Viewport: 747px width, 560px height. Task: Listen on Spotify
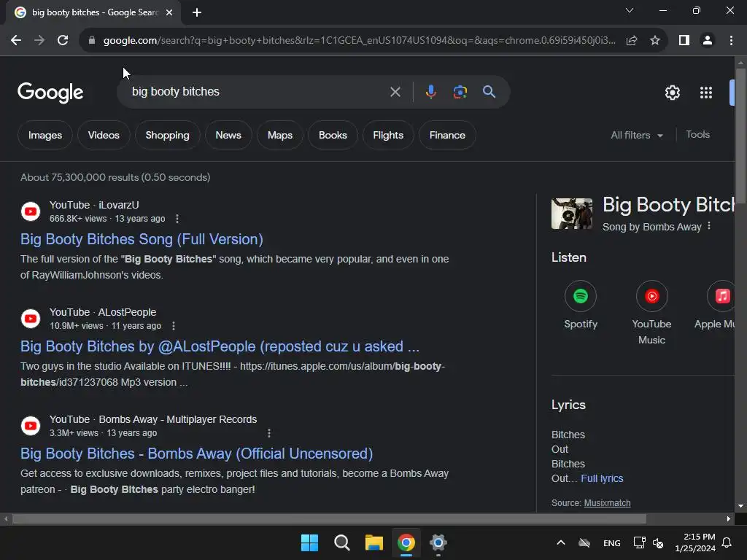pos(580,306)
